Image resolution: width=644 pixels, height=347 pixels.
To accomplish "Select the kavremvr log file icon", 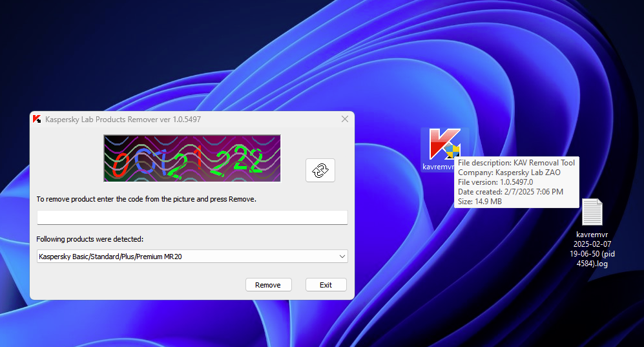I will click(592, 212).
